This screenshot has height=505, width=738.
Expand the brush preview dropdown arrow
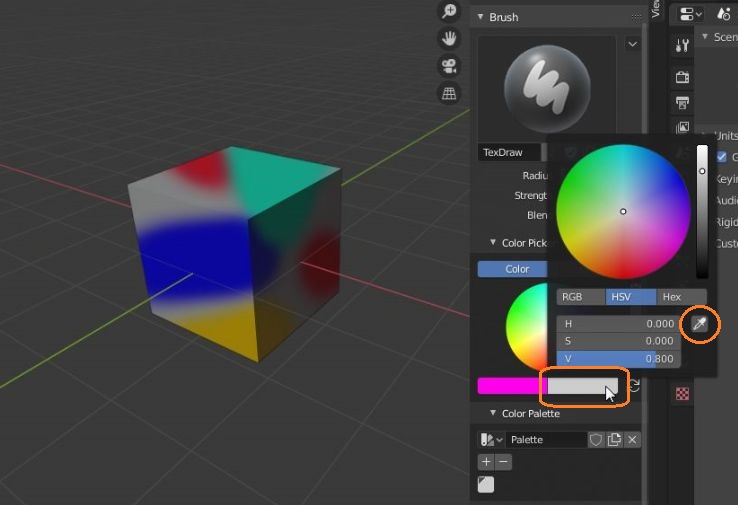[x=631, y=44]
